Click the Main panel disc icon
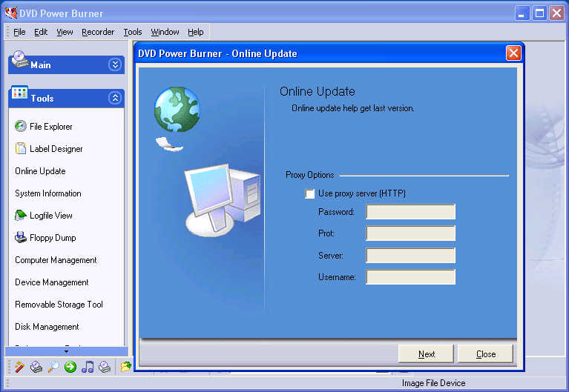Image resolution: width=569 pixels, height=392 pixels. 19,59
